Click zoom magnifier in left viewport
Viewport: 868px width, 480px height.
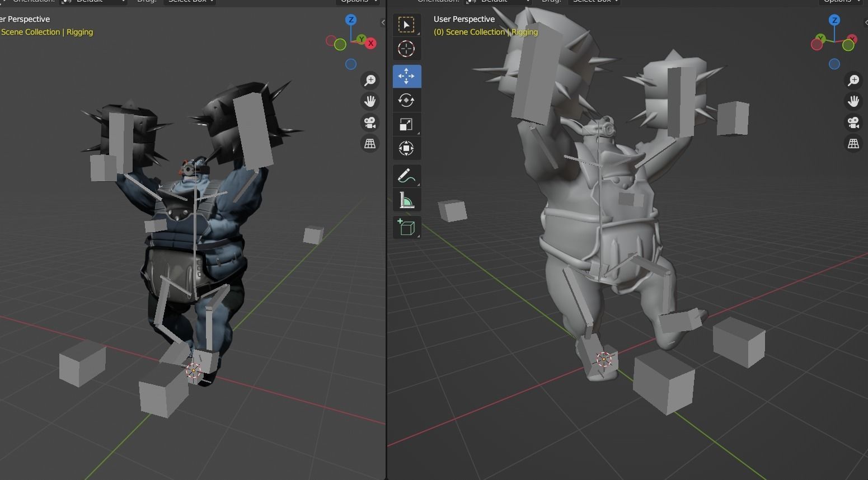pos(370,81)
